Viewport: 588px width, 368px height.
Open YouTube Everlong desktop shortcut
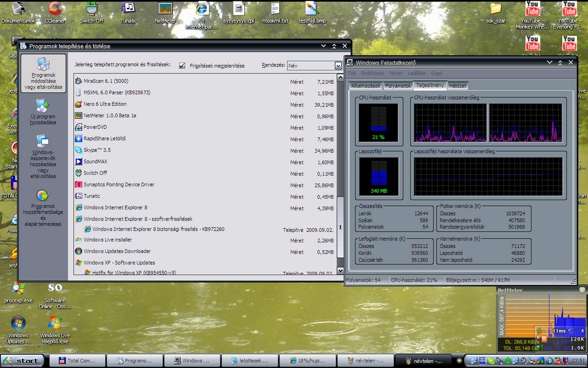(568, 15)
